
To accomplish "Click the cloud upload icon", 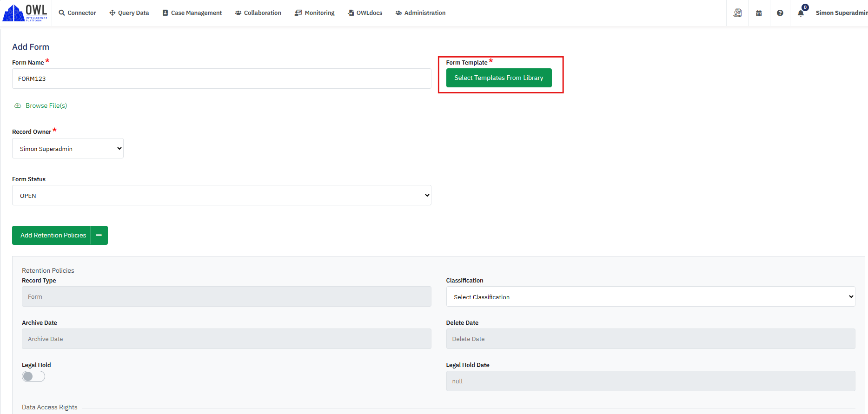I will point(18,105).
